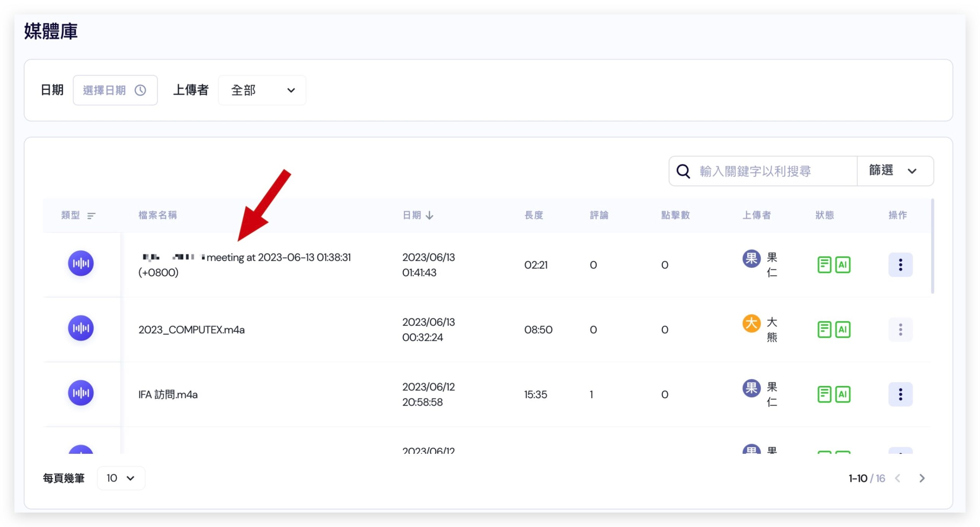This screenshot has height=527, width=980.
Task: Open the file IFA 訪問.m4a
Action: pos(168,394)
